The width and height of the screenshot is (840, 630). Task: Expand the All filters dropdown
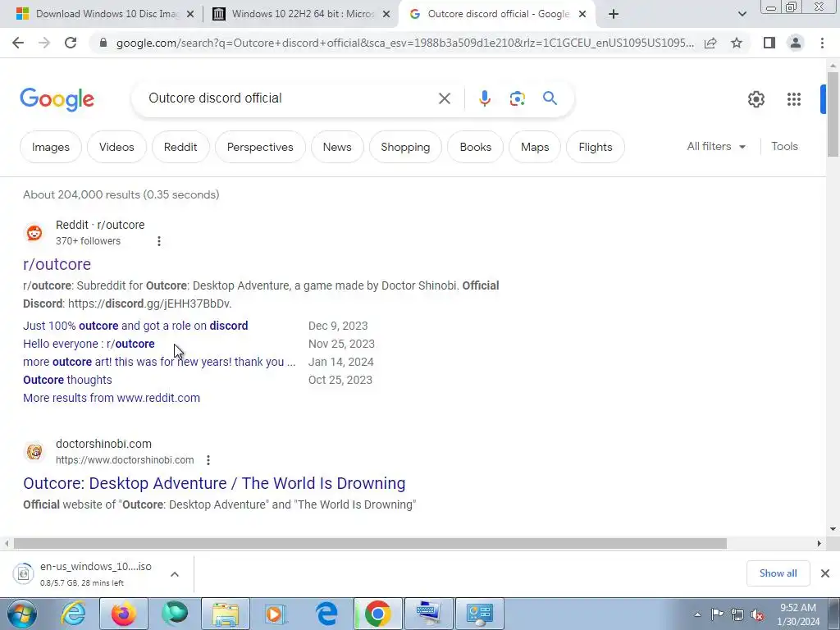pos(716,146)
